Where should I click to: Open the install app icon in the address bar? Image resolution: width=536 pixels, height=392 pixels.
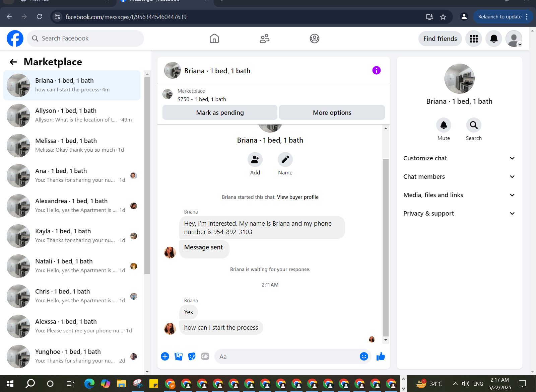tap(429, 17)
